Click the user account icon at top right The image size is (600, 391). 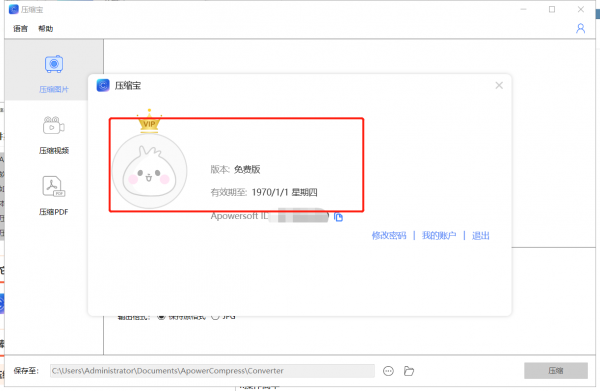pyautogui.click(x=580, y=28)
